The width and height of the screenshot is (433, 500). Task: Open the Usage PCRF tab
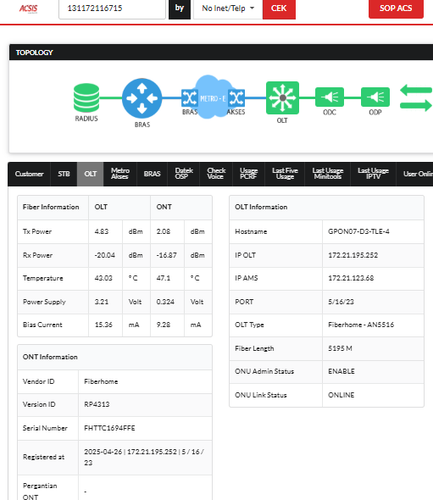point(249,174)
